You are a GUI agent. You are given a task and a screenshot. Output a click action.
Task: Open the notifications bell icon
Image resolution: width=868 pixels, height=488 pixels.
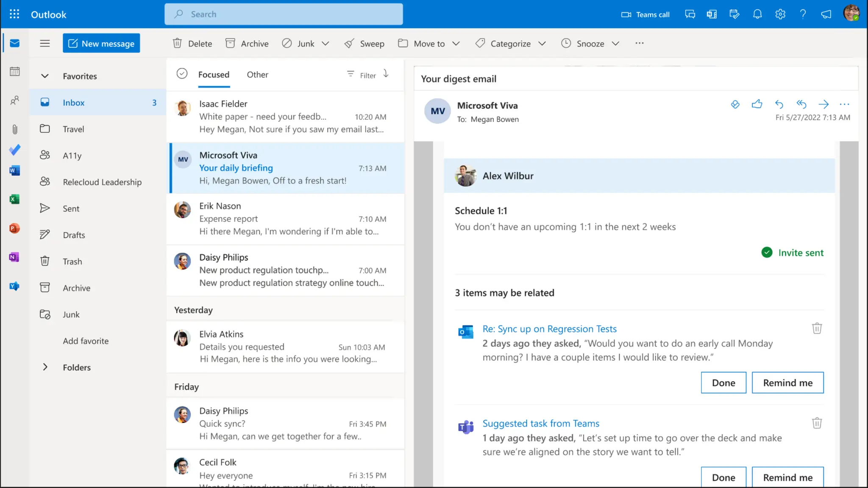(757, 14)
